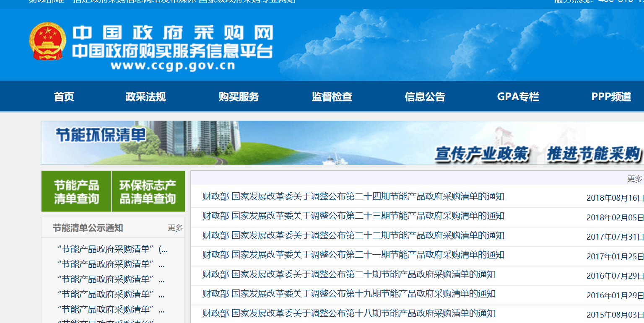644x323 pixels.
Task: Click the 中国政府采购网 site title
Action: click(x=172, y=33)
